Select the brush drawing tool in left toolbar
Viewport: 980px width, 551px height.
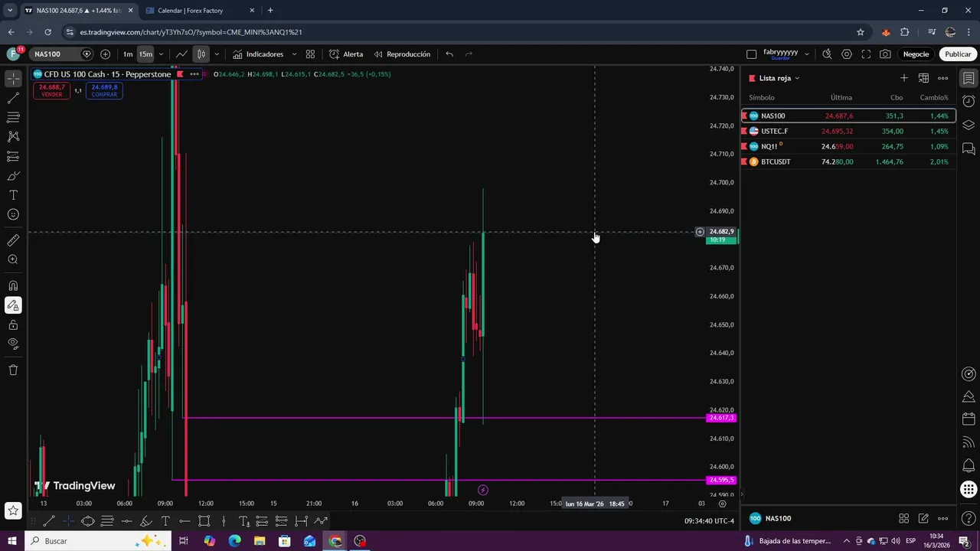(x=13, y=175)
